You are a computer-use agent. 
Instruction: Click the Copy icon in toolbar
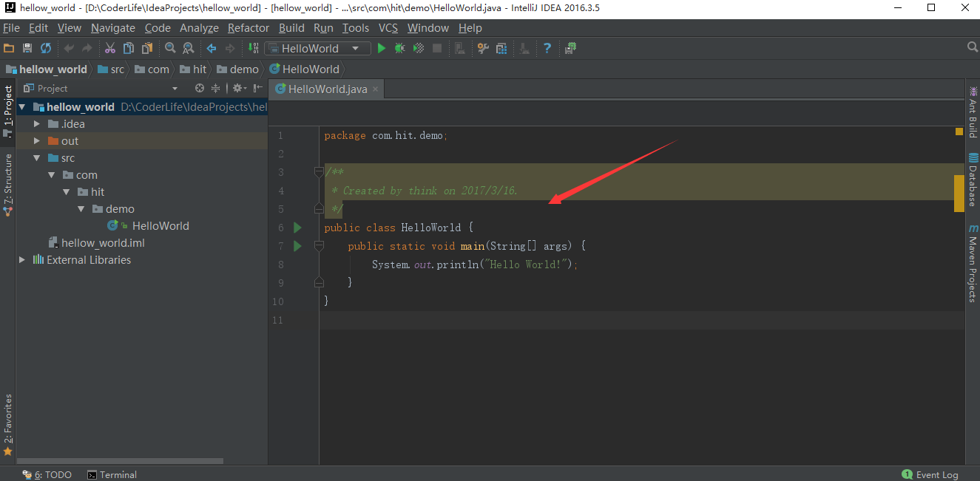pyautogui.click(x=129, y=48)
